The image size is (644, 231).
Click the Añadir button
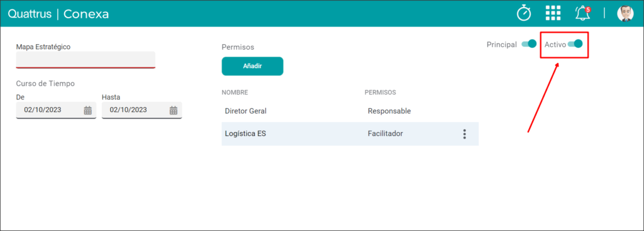point(253,66)
